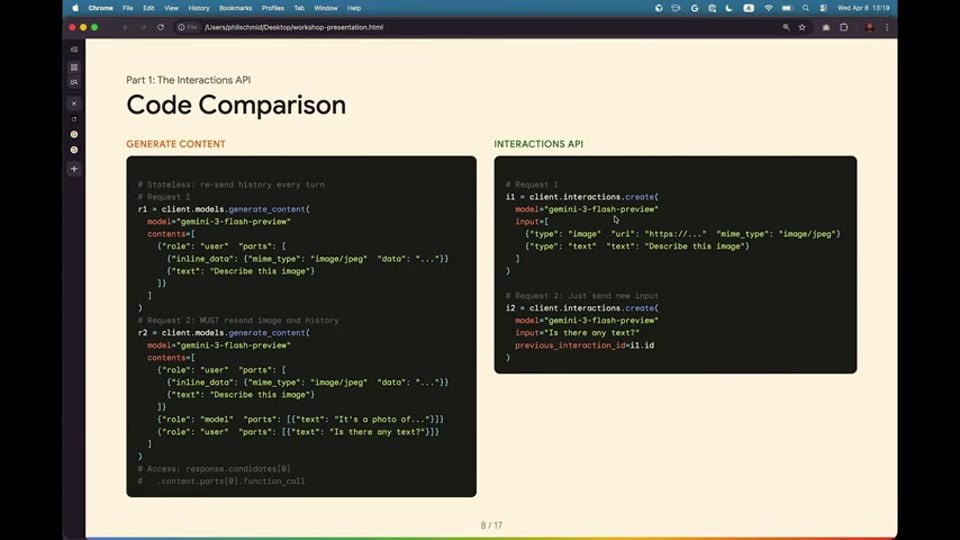Click the 'i2 = client.interactions.create(' line

(x=582, y=308)
